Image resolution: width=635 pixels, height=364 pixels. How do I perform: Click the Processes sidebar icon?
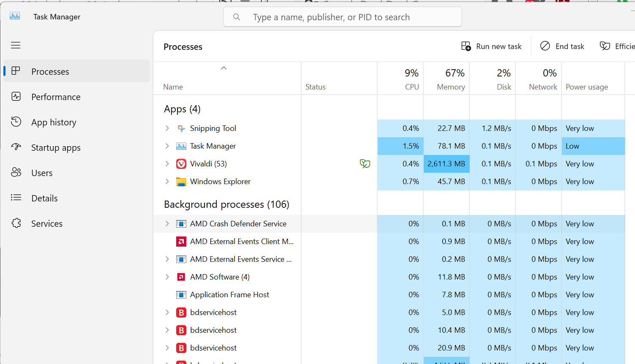pyautogui.click(x=16, y=71)
